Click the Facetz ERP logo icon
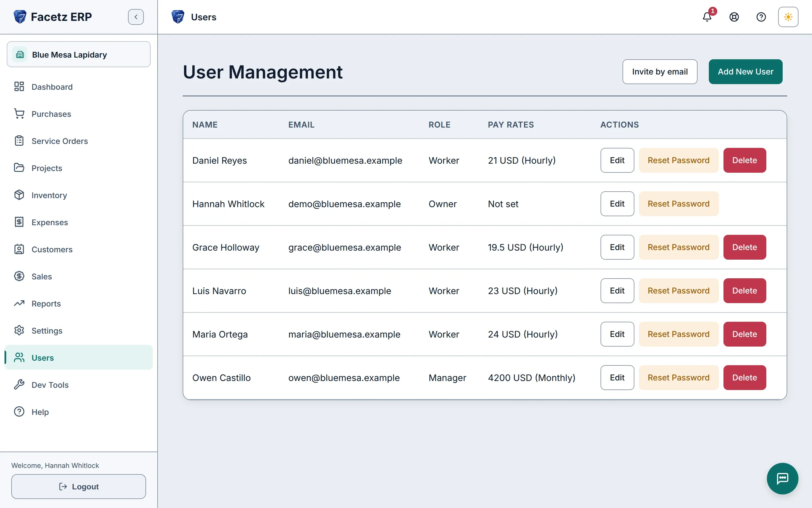 click(x=20, y=17)
